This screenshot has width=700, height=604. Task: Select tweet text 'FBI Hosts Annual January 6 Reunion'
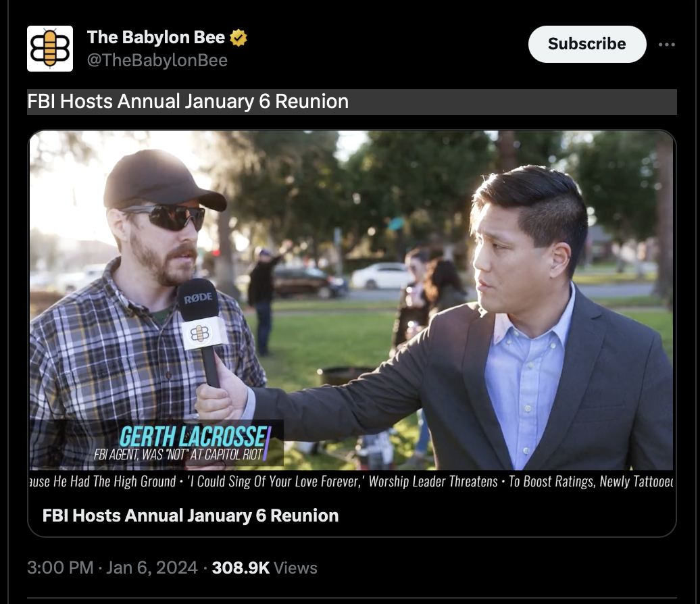(188, 101)
